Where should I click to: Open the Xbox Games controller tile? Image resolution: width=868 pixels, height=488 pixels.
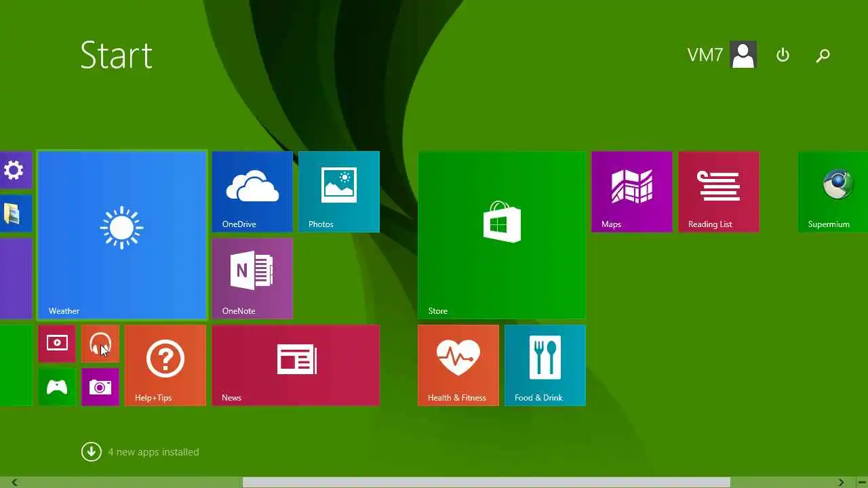coord(57,387)
